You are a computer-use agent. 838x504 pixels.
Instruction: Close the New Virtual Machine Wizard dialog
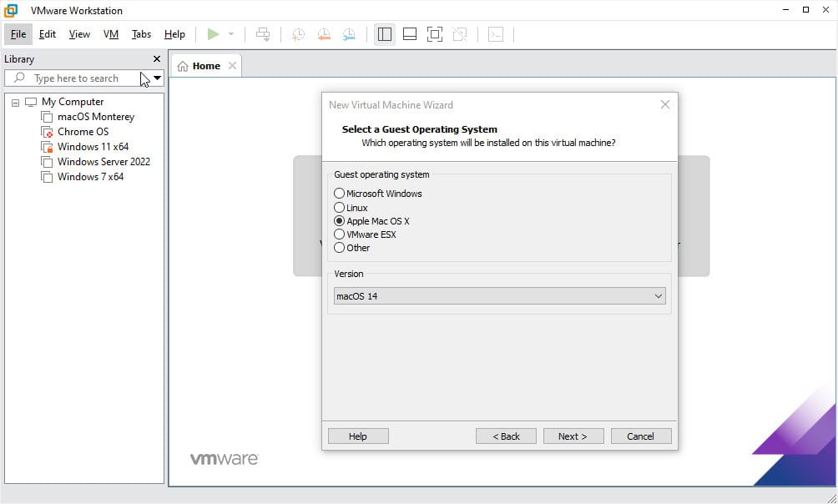665,105
